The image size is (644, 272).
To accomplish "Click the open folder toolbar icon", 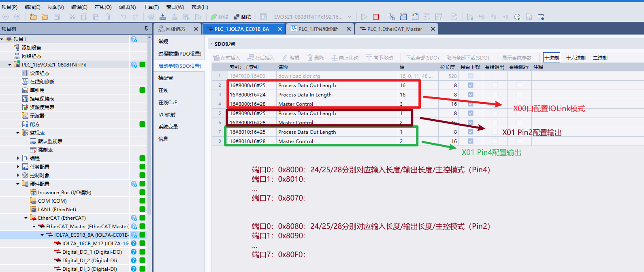I will tap(45, 17).
